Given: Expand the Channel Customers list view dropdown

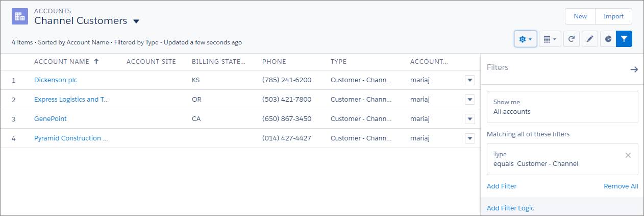Looking at the screenshot, I should click(136, 21).
